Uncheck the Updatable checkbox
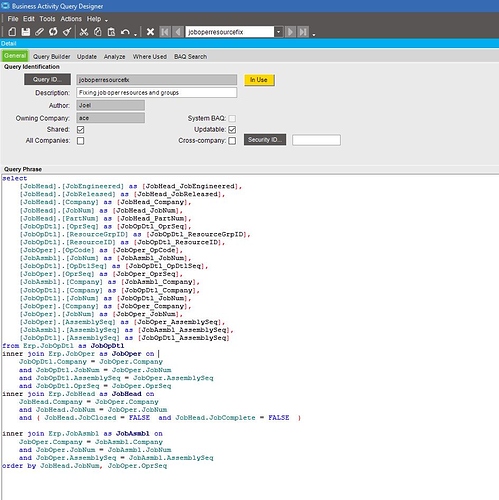 coord(232,129)
